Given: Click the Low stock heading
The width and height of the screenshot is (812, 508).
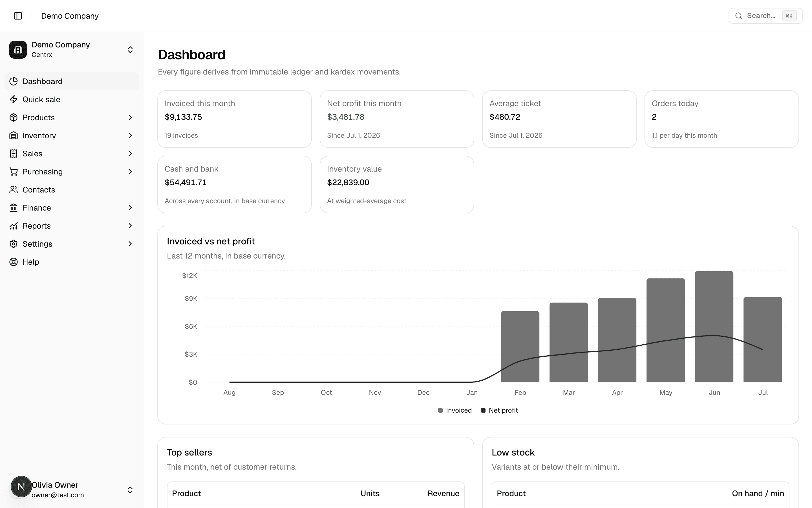Looking at the screenshot, I should pyautogui.click(x=513, y=453).
